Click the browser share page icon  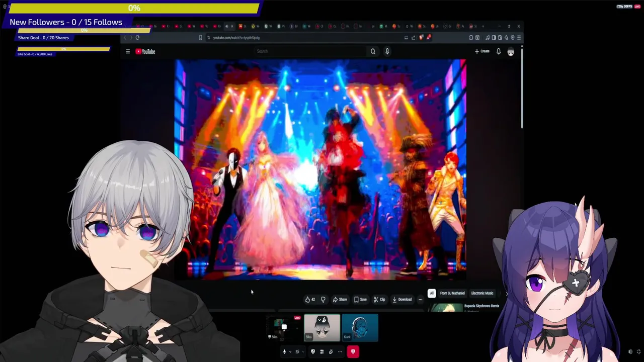coord(413,37)
